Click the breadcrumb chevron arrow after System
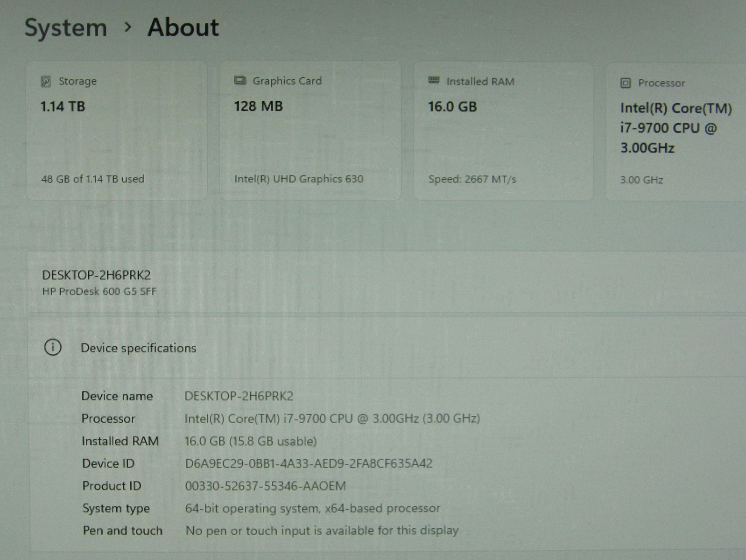The height and width of the screenshot is (560, 746). coord(127,28)
